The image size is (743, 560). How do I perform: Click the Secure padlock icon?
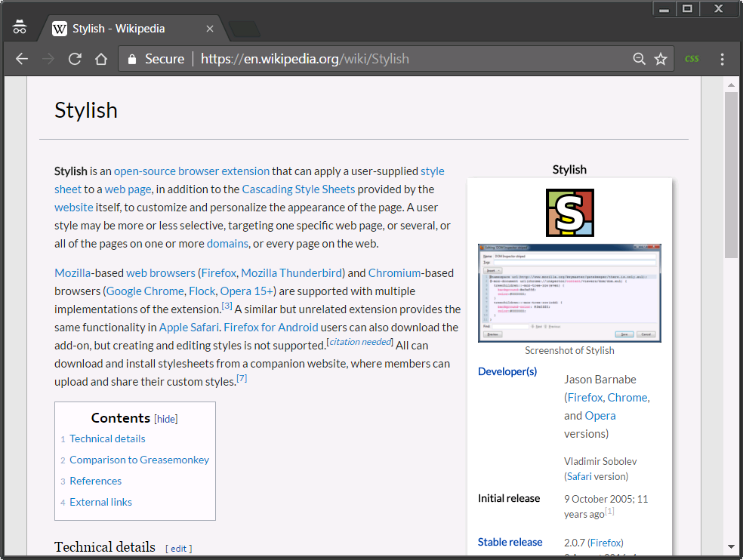click(132, 59)
